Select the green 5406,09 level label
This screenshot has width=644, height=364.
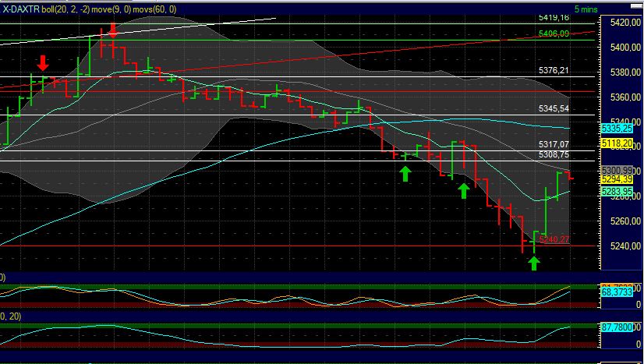(553, 33)
